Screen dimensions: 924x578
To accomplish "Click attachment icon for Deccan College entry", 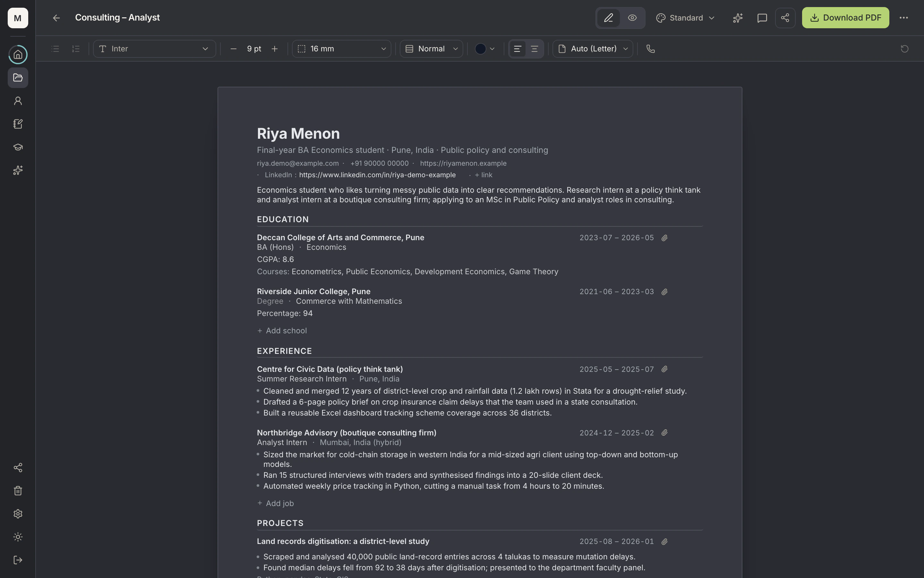I will coord(664,238).
